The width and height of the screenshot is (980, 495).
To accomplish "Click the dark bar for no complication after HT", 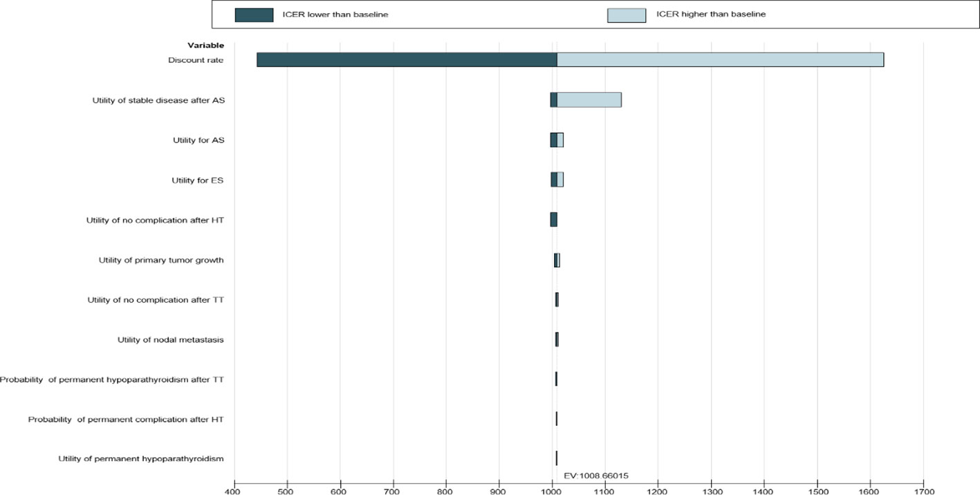I will tap(554, 220).
